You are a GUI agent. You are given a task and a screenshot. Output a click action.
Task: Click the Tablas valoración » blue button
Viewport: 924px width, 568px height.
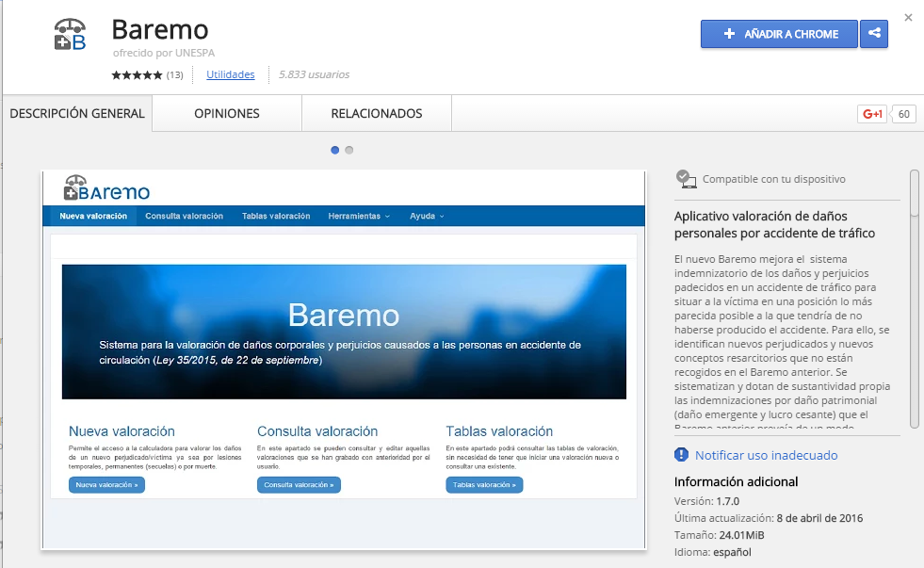click(x=484, y=484)
